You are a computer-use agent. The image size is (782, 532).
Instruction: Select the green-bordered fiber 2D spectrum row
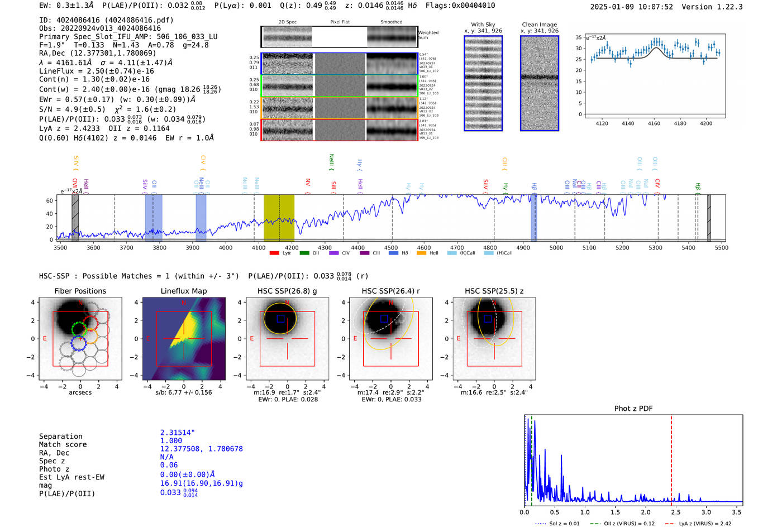[x=339, y=86]
